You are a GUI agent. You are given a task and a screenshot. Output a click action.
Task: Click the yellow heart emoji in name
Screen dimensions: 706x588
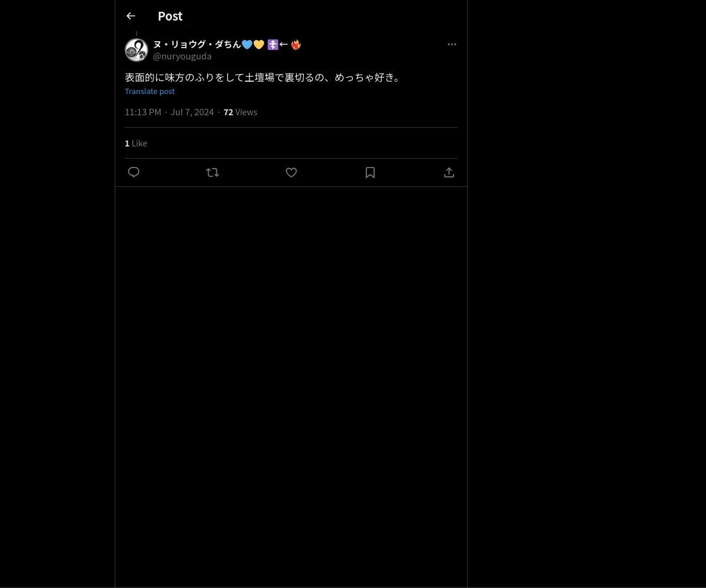[x=259, y=44]
